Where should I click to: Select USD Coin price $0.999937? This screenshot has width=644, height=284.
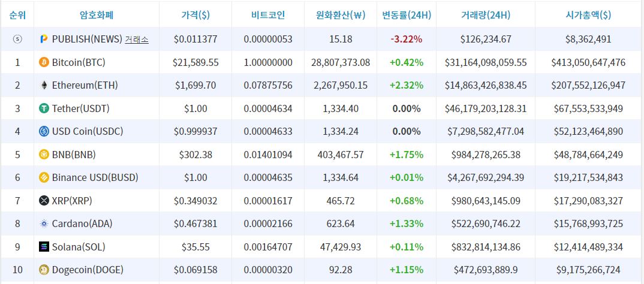[x=195, y=131]
